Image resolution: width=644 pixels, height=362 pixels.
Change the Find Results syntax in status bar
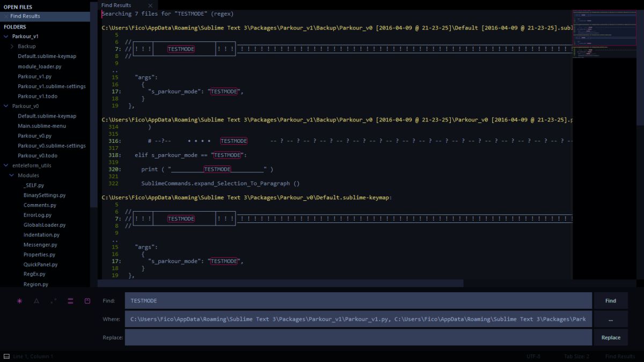coord(620,357)
